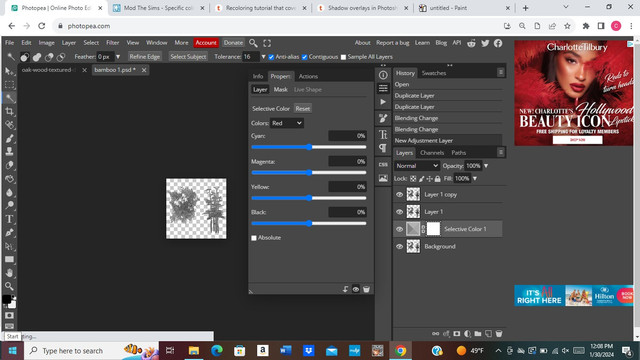Viewport: 640px width, 360px height.
Task: Delete adjustment via Properties trash icon
Action: (x=366, y=289)
